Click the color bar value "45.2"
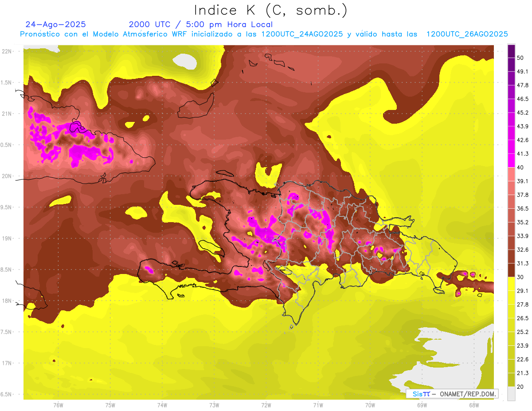Viewport: 532px width, 411px height. [x=523, y=113]
